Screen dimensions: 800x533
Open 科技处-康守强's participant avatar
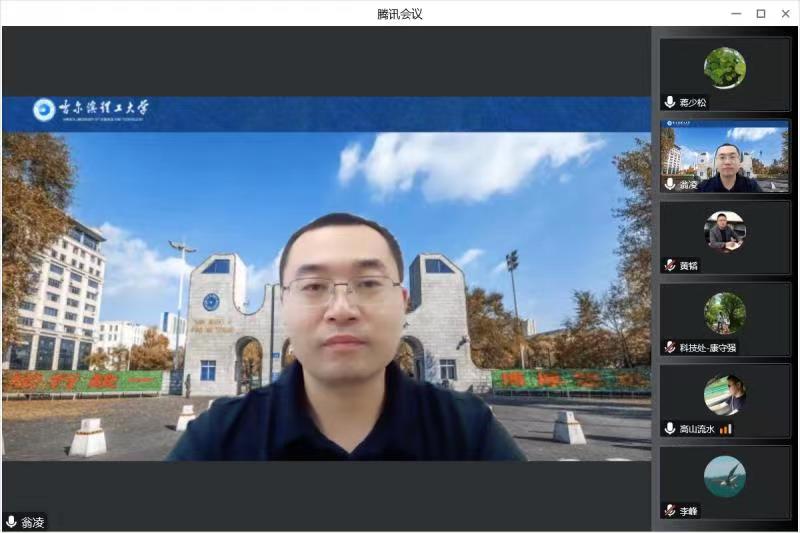coord(724,313)
